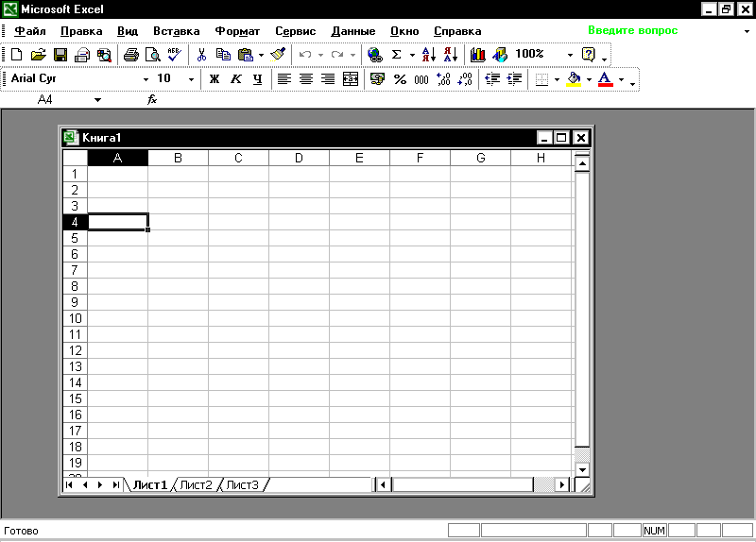Insert a hyperlink with globe icon
756x542 pixels.
tap(374, 55)
